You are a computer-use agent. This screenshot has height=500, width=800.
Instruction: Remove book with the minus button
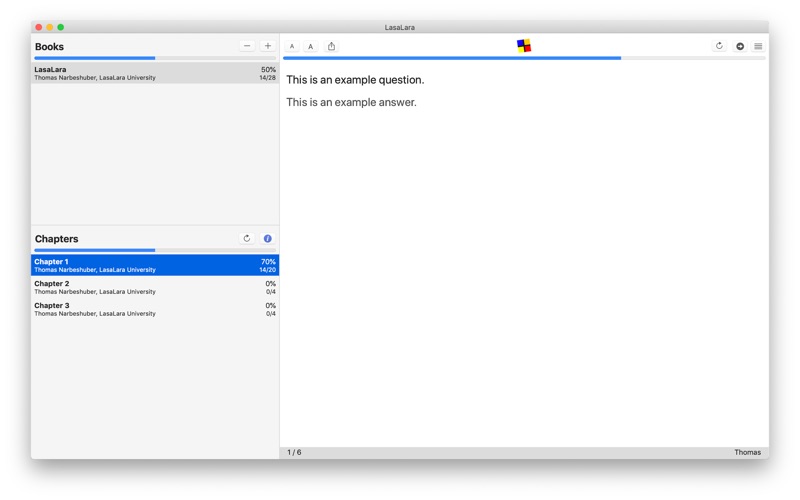pyautogui.click(x=247, y=46)
